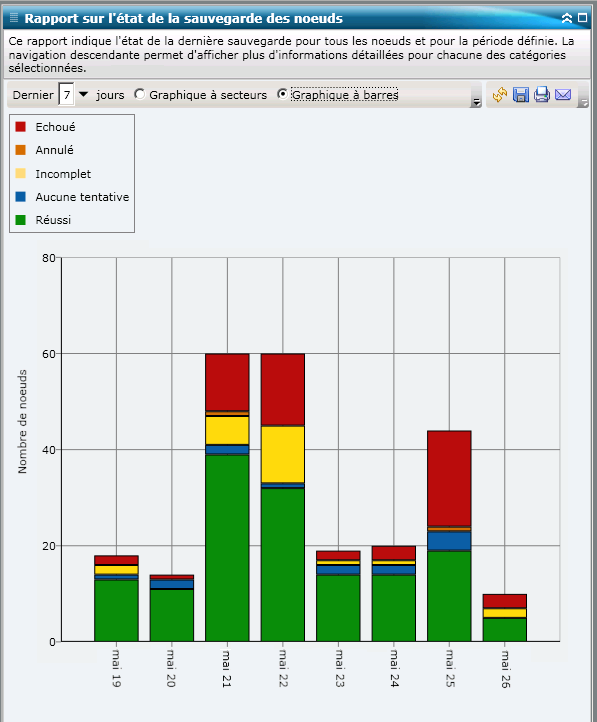Click the green segment of mai 23 bar

point(338,608)
